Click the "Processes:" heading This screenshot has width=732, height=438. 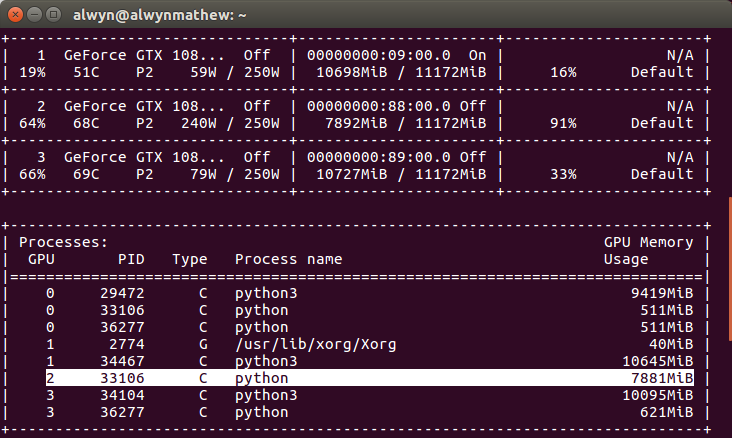tap(63, 242)
